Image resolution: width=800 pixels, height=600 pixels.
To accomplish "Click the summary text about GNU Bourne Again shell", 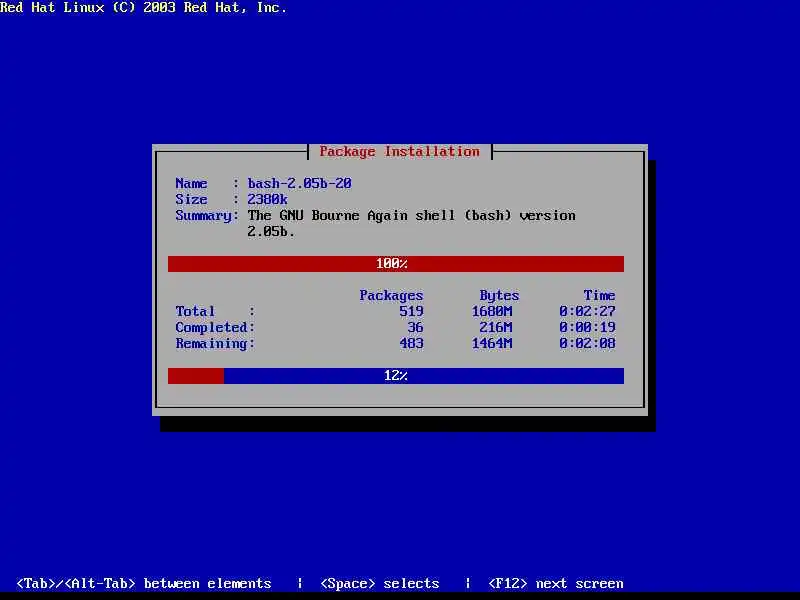I will click(411, 223).
